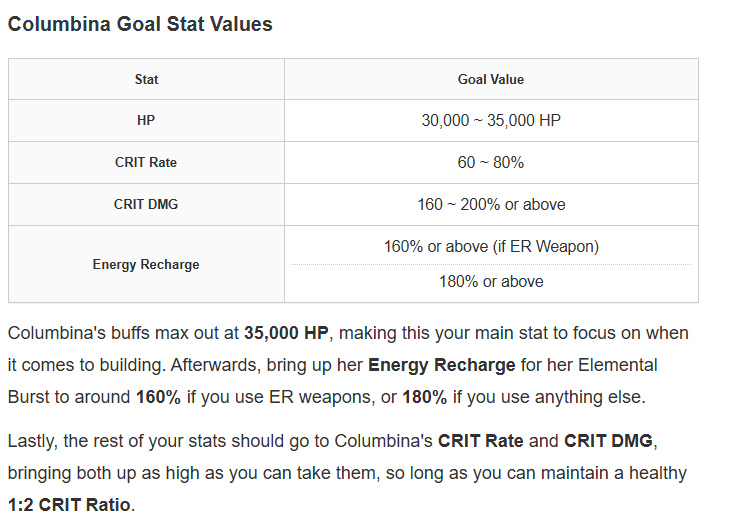Click the "Columbina Goal Stat Values" heading
This screenshot has width=729, height=520.
(140, 24)
